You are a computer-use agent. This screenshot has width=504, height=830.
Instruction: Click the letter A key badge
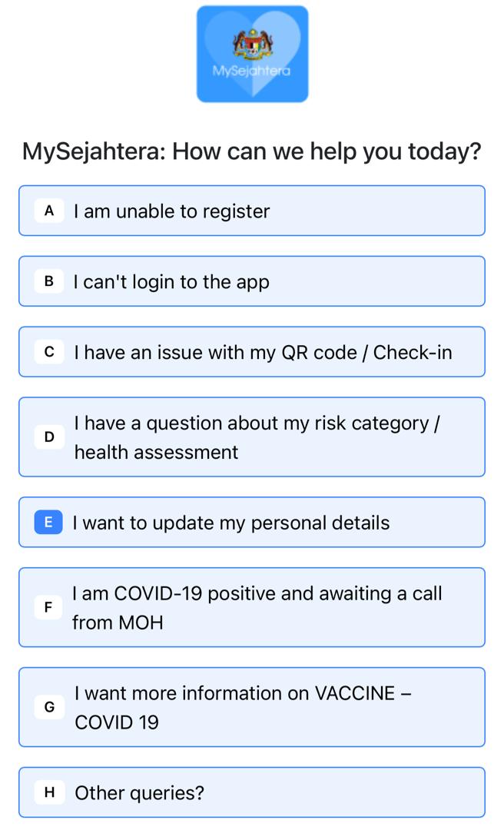coord(49,211)
